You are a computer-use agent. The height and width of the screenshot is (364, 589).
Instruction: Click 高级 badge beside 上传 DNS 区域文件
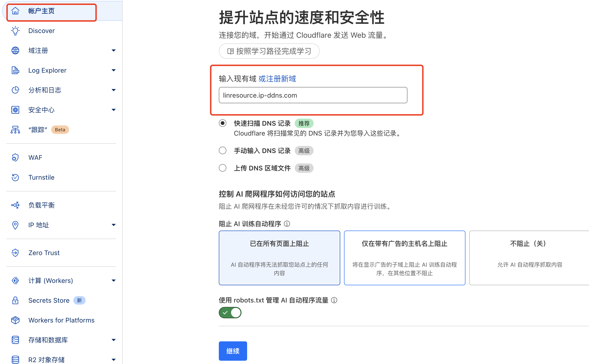point(304,168)
